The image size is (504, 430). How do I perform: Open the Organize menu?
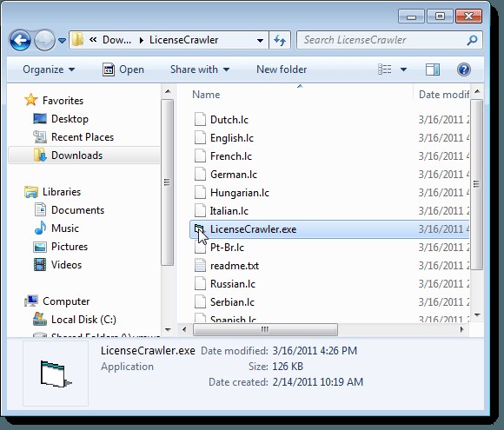coord(49,69)
